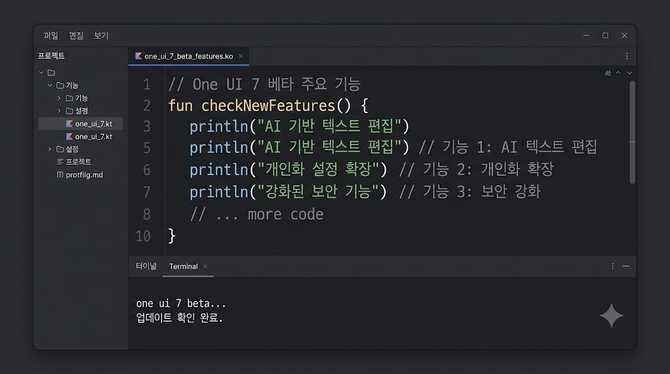The image size is (670, 374).
Task: Click the Kotlin icon of the highlighted one_ui_7.kt
Action: point(69,124)
